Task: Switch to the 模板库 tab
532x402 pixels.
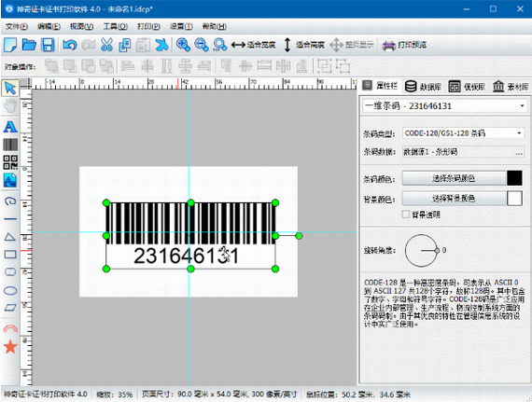Action: click(x=468, y=87)
